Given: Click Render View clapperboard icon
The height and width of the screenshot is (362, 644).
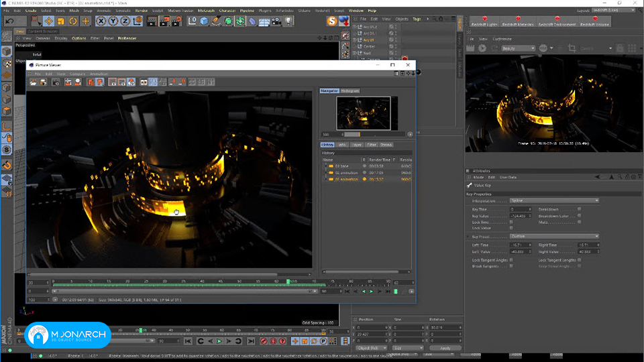Looking at the screenshot, I should (152, 21).
